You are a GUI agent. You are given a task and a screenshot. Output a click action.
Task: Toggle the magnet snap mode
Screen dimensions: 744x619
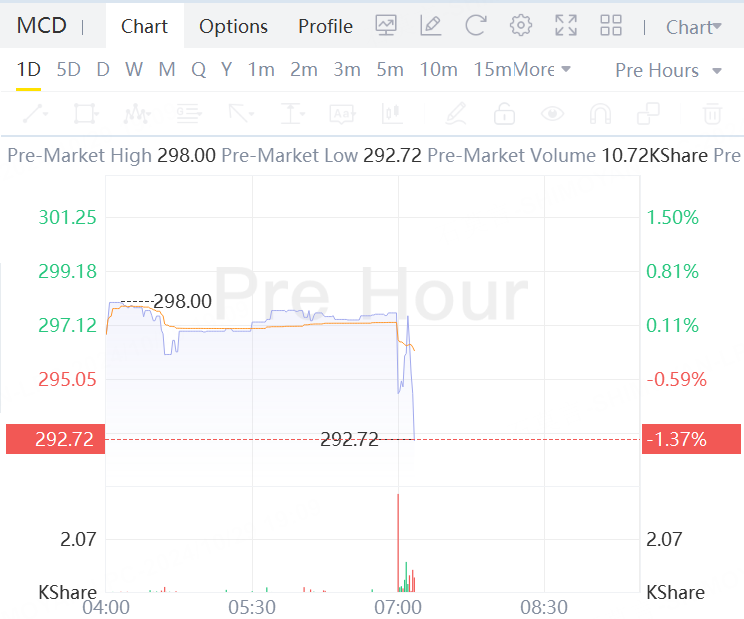(x=600, y=113)
